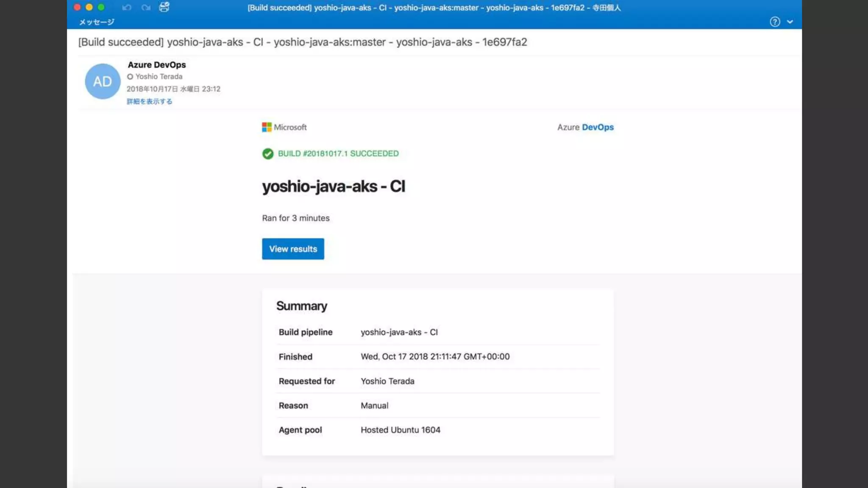Click the presence status circle beside Yoshio Terada
Screen dimensions: 868x488
pyautogui.click(x=130, y=77)
